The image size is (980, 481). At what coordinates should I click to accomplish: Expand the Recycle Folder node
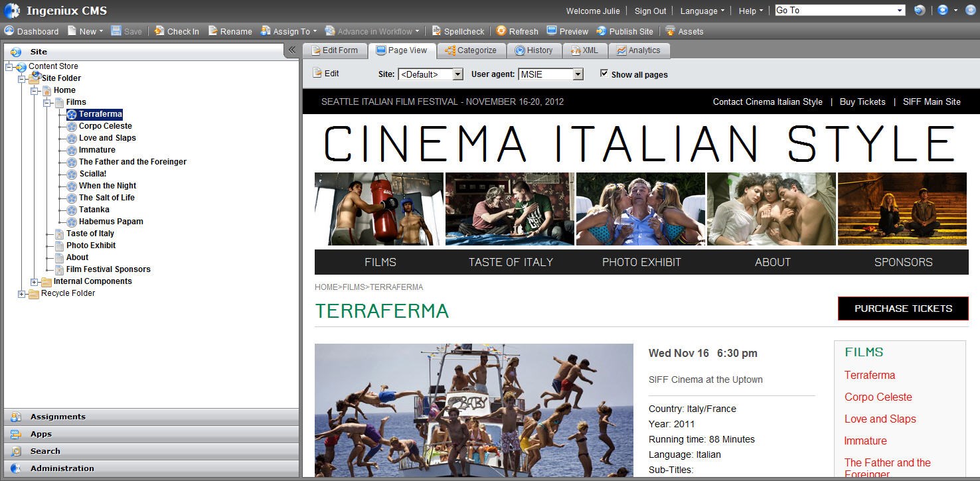tap(22, 294)
